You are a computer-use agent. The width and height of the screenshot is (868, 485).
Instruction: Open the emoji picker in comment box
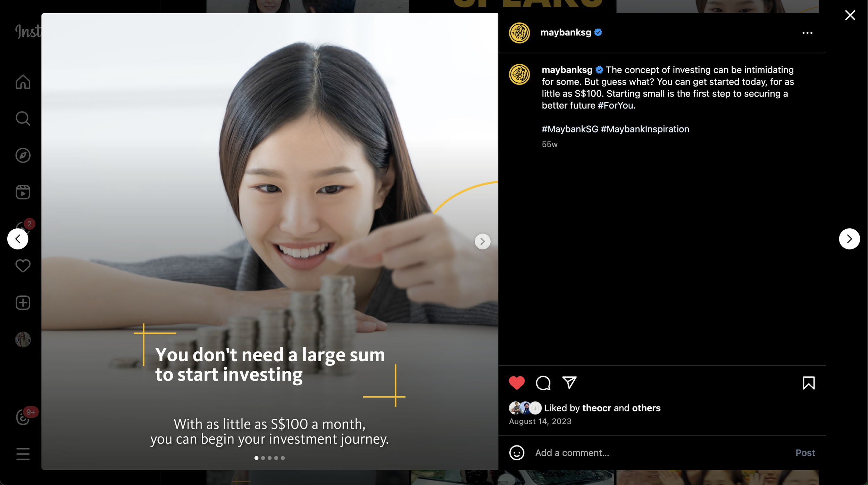tap(517, 453)
